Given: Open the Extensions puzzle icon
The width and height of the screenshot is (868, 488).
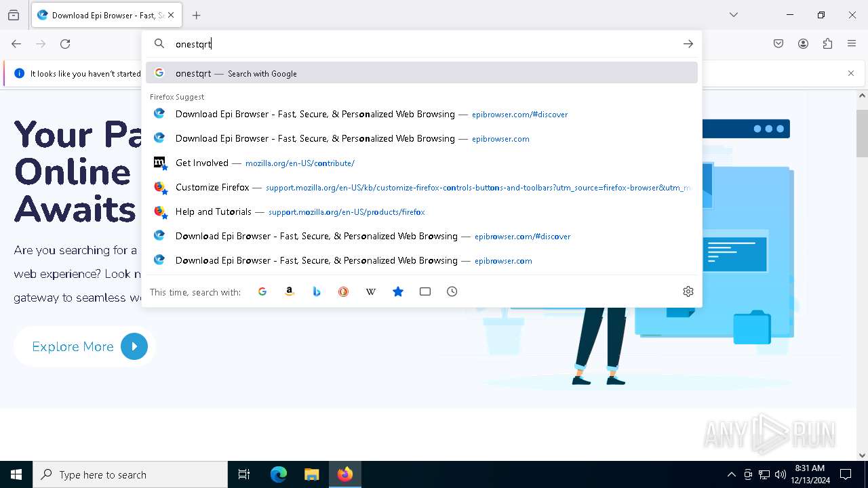Looking at the screenshot, I should pos(827,44).
